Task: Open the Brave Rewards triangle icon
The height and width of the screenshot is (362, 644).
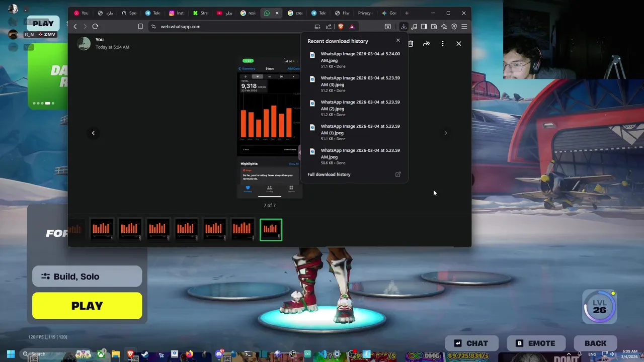Action: (x=352, y=27)
